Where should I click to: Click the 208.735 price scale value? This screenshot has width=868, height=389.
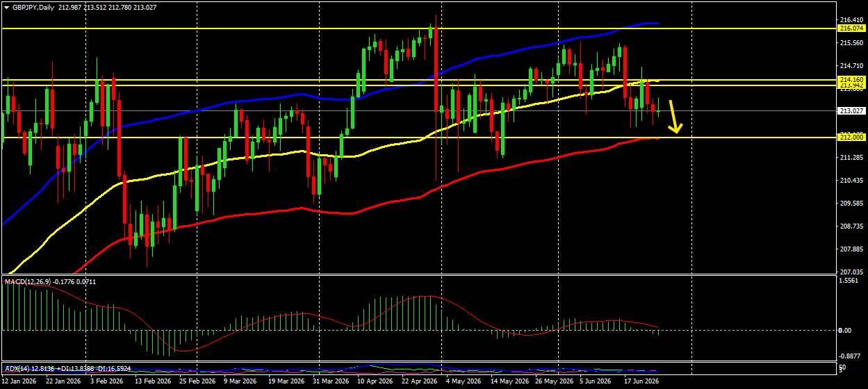pos(851,226)
